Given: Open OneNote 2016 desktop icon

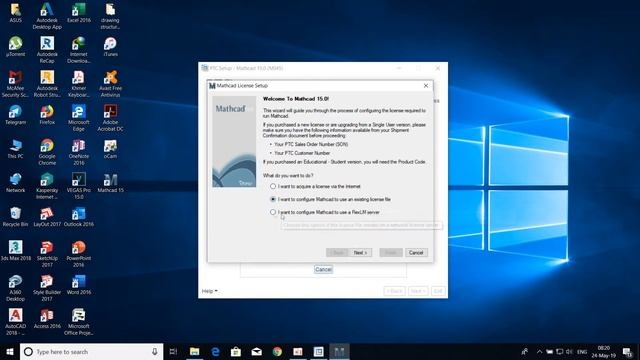Looking at the screenshot, I should (x=79, y=152).
